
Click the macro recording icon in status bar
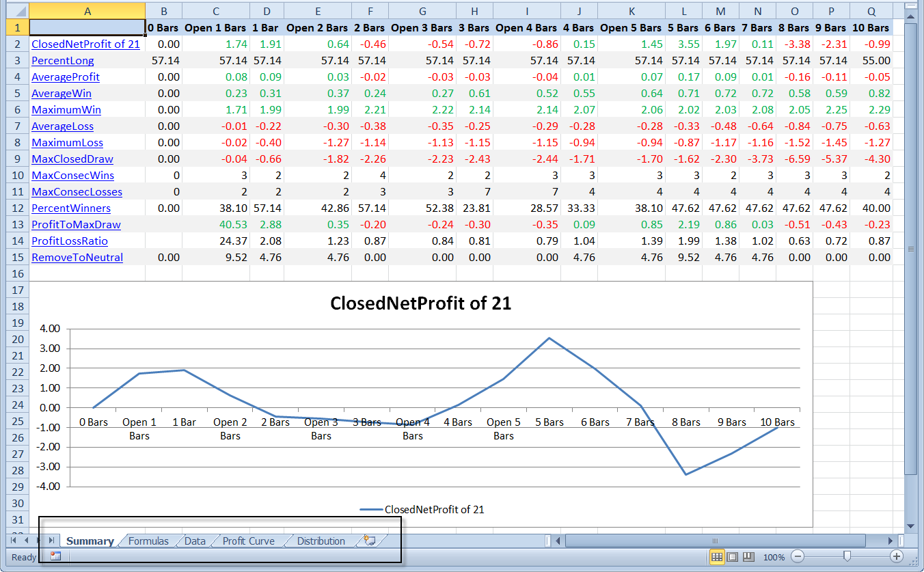pos(55,556)
